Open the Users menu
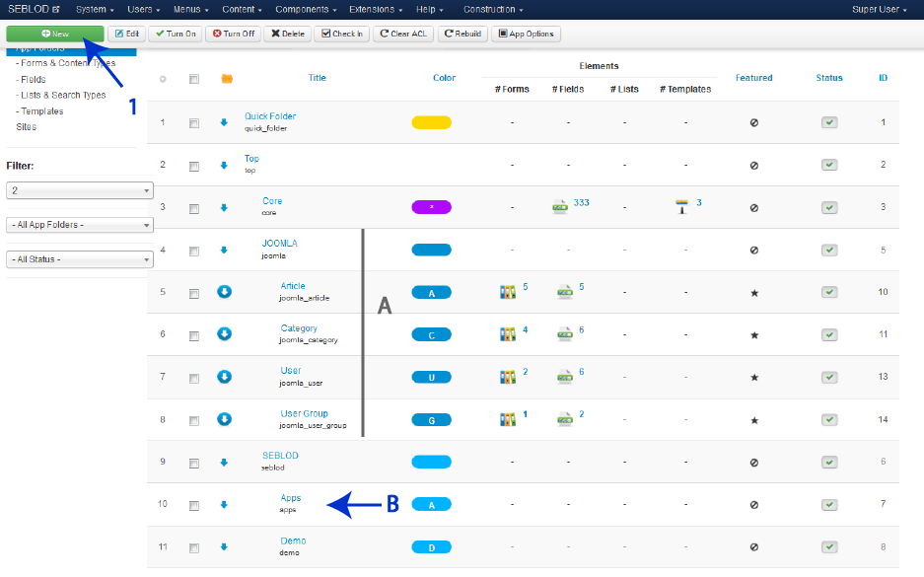The height and width of the screenshot is (577, 924). click(143, 10)
